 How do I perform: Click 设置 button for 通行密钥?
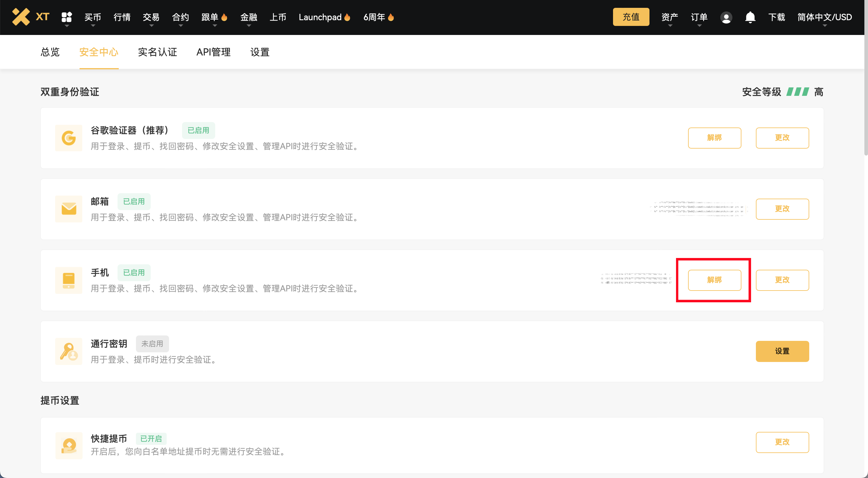(x=782, y=351)
